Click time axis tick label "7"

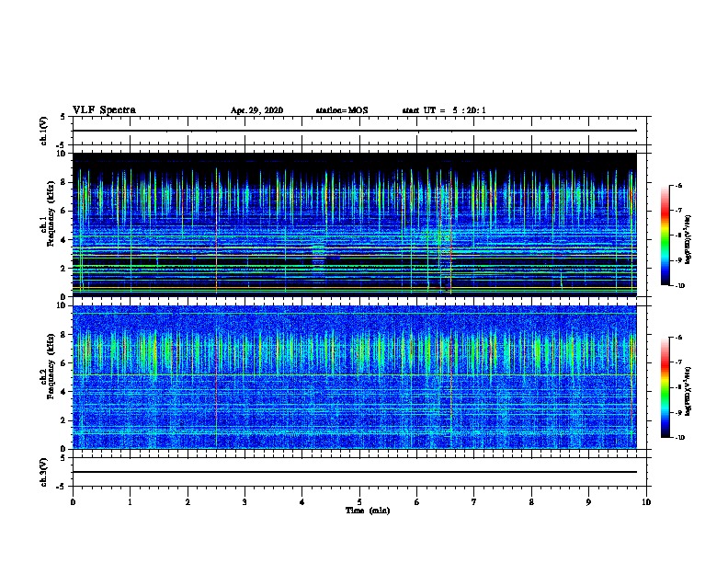pyautogui.click(x=474, y=502)
